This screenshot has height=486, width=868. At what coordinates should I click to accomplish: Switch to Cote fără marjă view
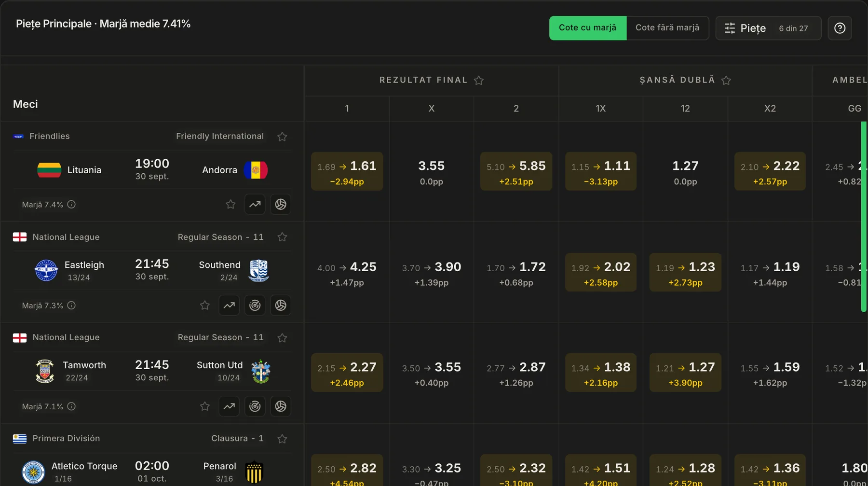[x=667, y=28]
